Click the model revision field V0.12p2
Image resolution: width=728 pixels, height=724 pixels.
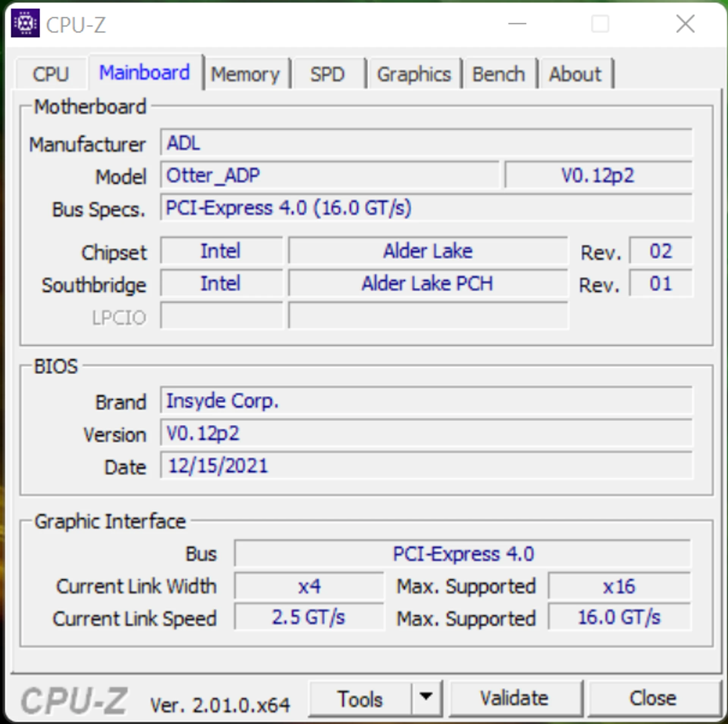[598, 175]
